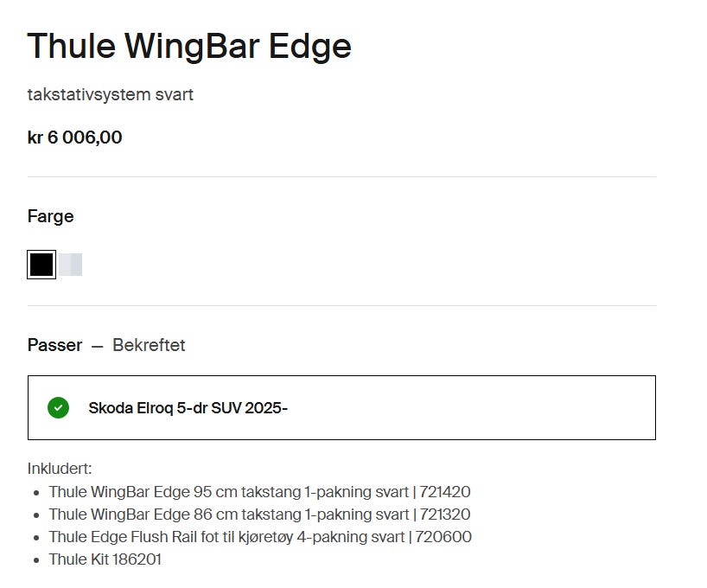Click the Thule WingBar Edge product title
Viewport: 707px width, 588px height.
[x=189, y=46]
